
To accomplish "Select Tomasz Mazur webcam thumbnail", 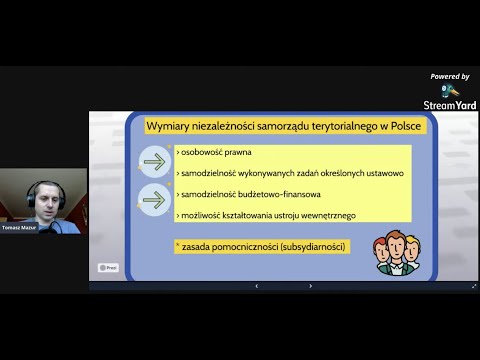I will click(x=43, y=201).
